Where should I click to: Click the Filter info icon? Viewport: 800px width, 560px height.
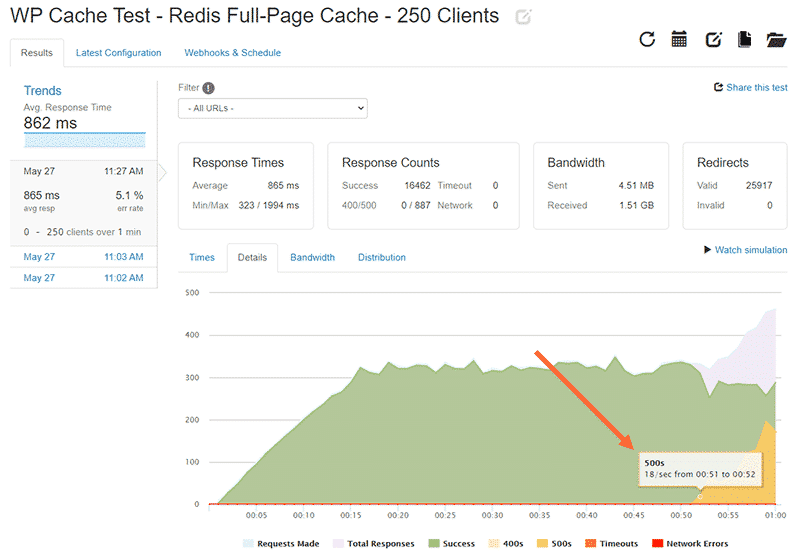click(208, 88)
